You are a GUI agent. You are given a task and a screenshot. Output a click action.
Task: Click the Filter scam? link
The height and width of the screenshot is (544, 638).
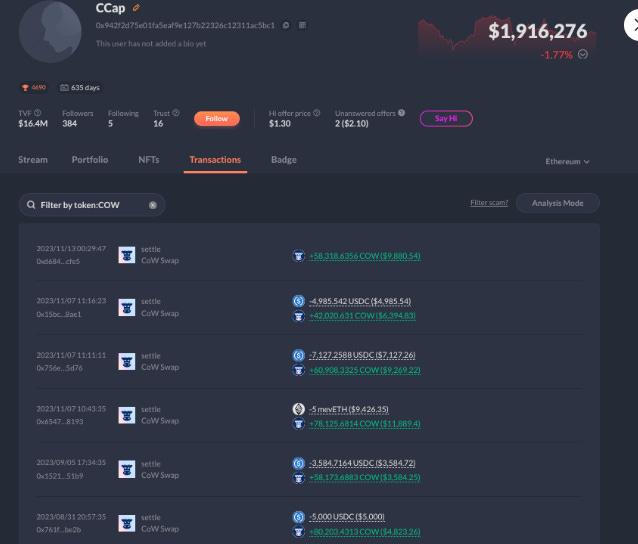[x=489, y=203]
